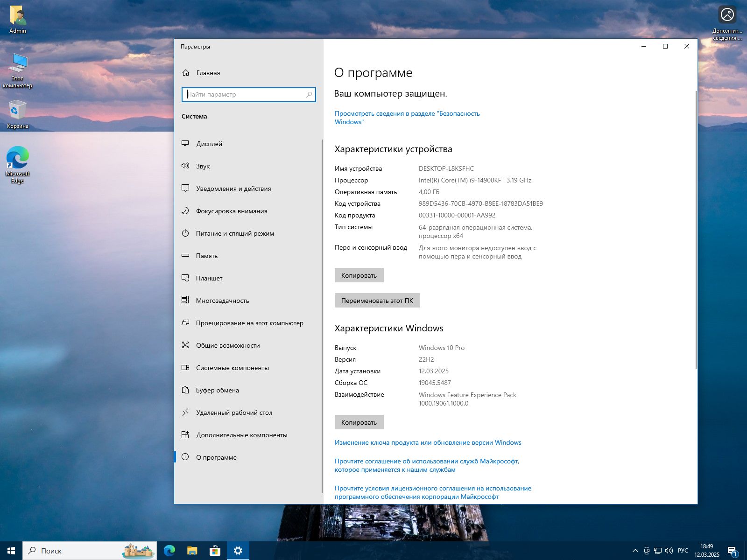Open the software license terms link
The height and width of the screenshot is (560, 747).
(x=433, y=492)
